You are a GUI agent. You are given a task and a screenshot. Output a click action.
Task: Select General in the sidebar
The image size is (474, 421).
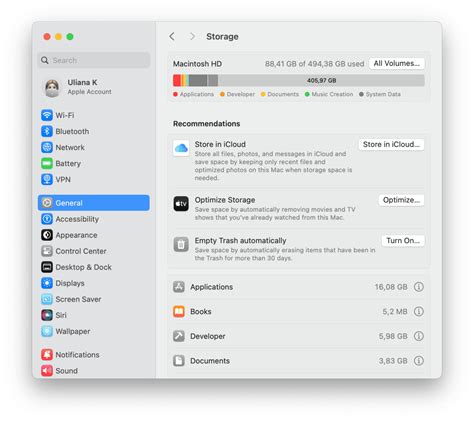tap(93, 203)
